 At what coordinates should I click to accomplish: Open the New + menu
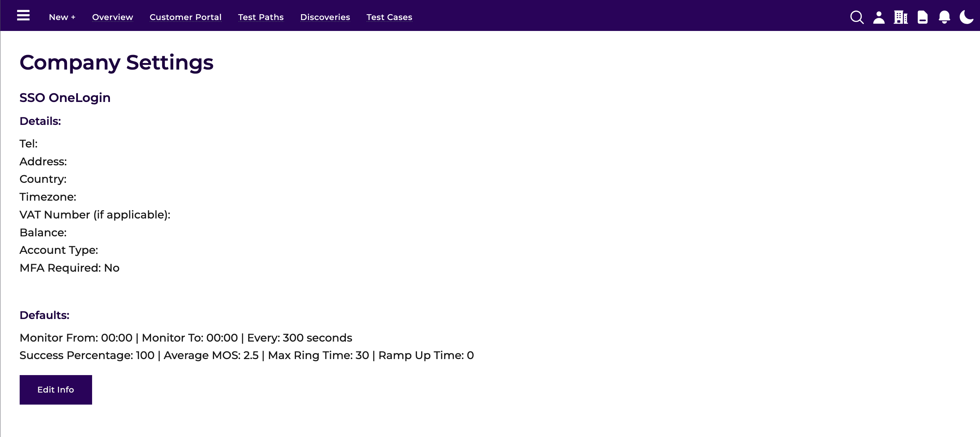click(x=62, y=17)
